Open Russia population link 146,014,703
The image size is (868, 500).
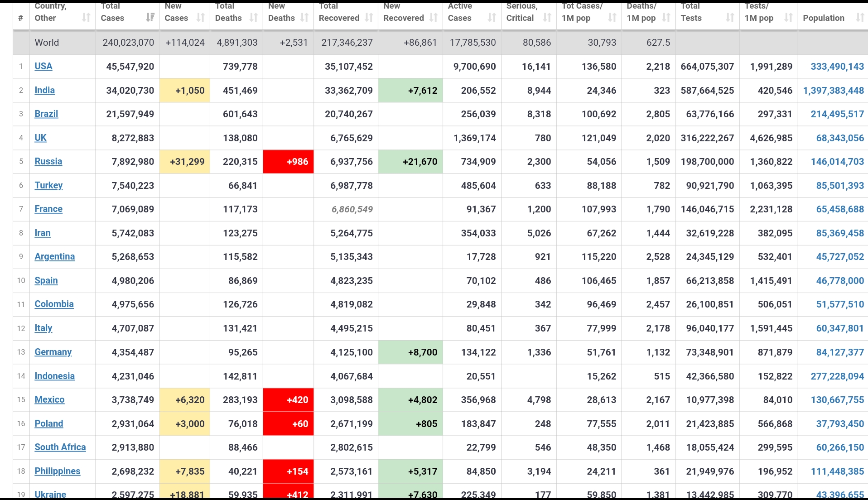(x=837, y=161)
